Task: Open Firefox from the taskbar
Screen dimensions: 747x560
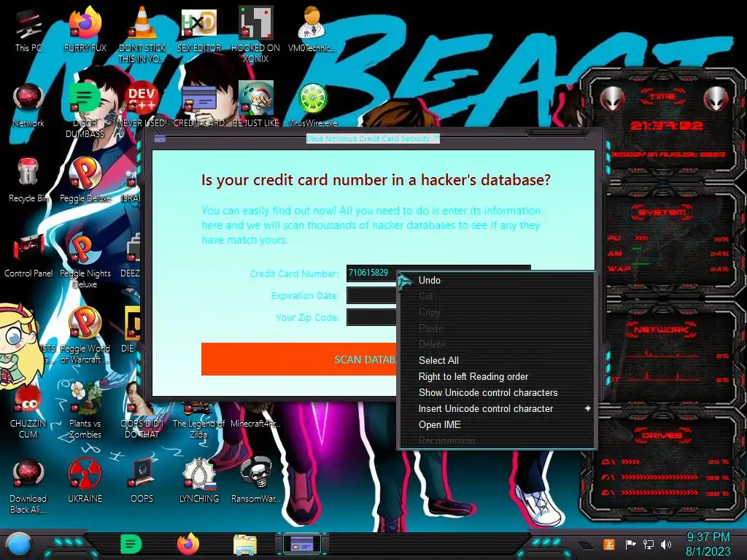Action: (x=188, y=544)
